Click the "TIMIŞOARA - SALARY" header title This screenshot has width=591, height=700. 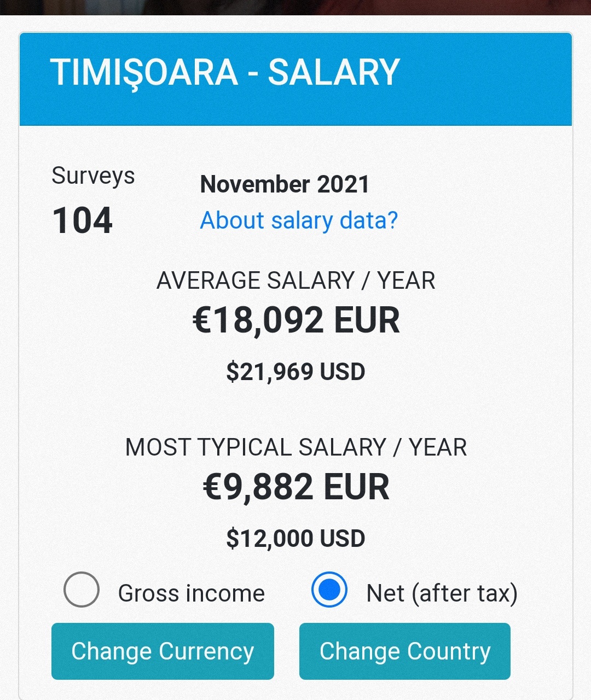pos(225,72)
